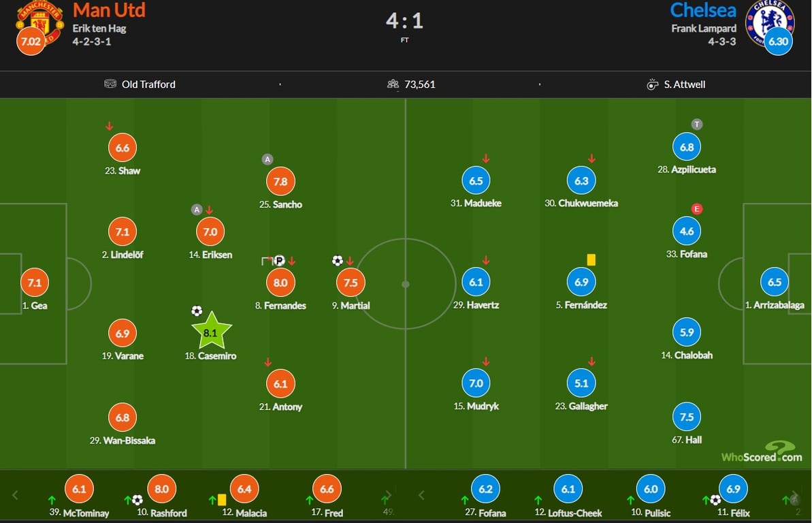
Task: Select Arrizabalaga's 6.5 rating circle
Action: click(775, 282)
